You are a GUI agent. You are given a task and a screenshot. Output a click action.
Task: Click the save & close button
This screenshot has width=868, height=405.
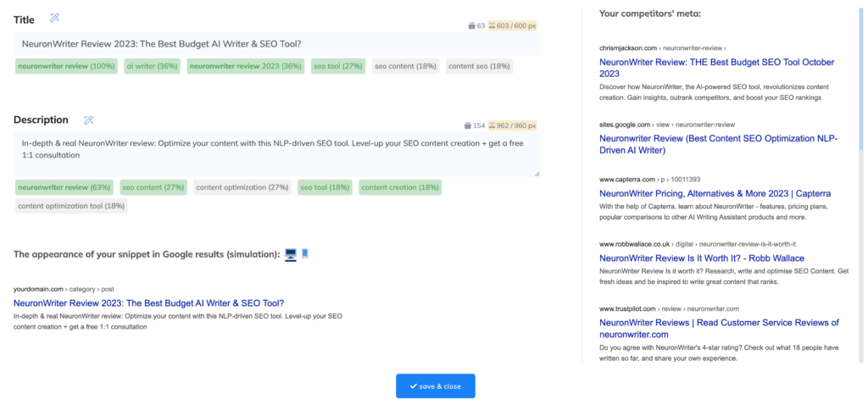(436, 386)
